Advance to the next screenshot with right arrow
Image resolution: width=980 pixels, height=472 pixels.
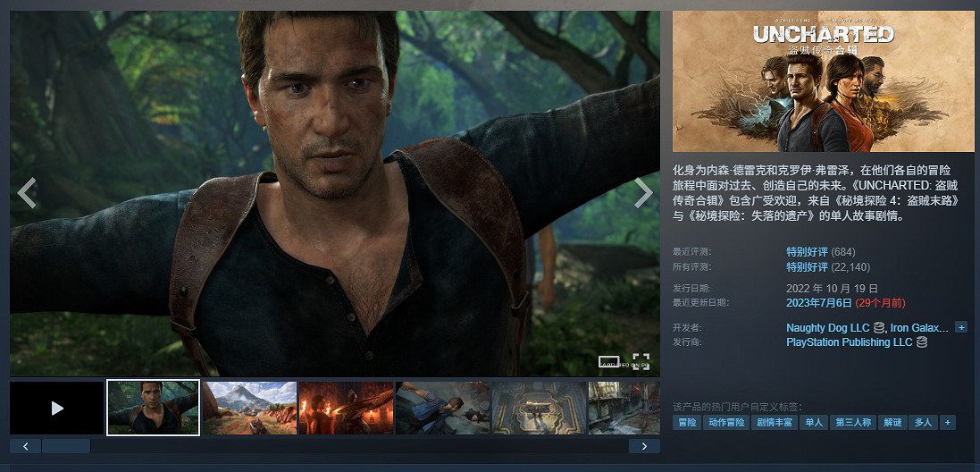coord(644,192)
